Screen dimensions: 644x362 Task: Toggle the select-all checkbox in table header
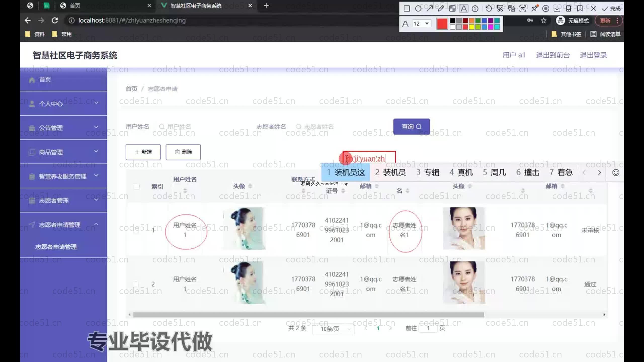pos(137,187)
